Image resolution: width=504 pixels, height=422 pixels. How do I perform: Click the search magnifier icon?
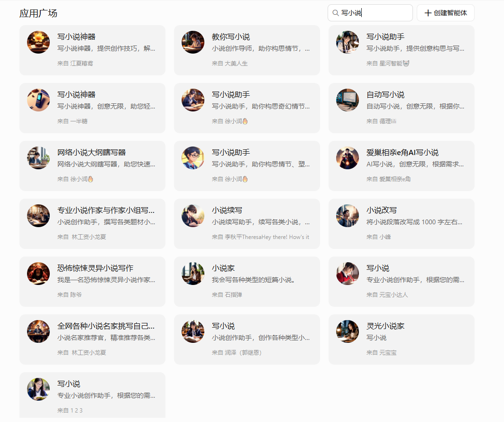(x=335, y=13)
